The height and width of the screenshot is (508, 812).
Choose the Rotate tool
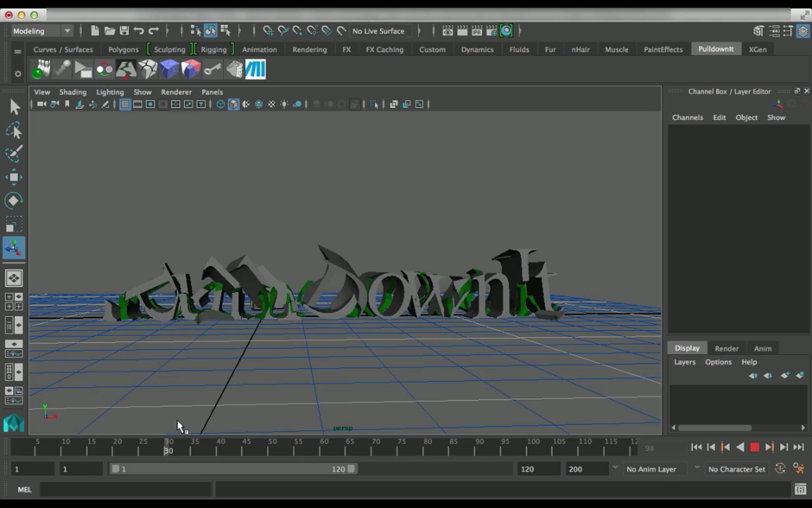tap(14, 200)
